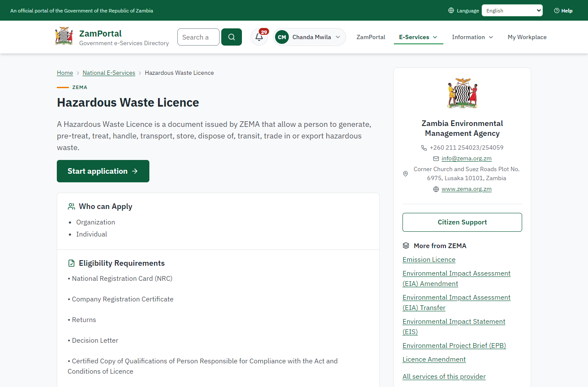Click the Start application button
Screen dimensions: 588x387
103,171
